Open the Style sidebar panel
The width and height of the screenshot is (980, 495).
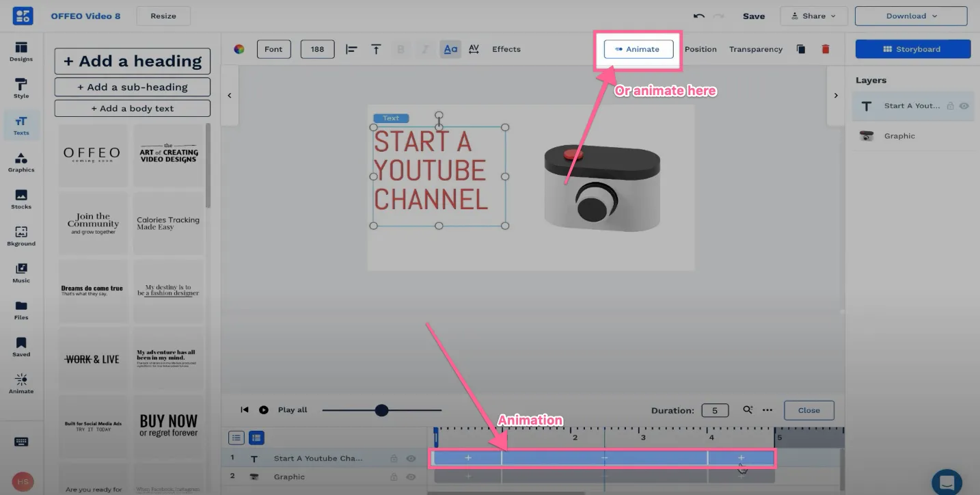pos(21,88)
